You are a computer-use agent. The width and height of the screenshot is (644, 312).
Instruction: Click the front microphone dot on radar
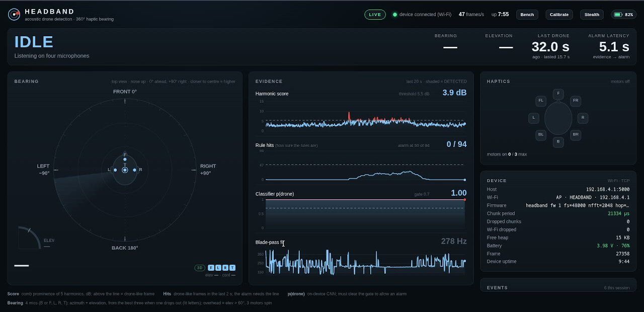click(125, 159)
